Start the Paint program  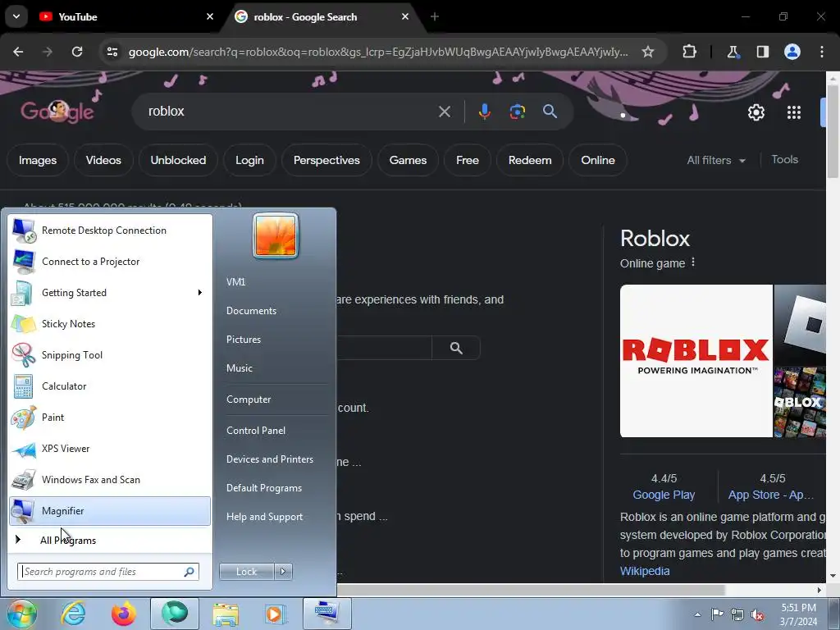(110, 418)
